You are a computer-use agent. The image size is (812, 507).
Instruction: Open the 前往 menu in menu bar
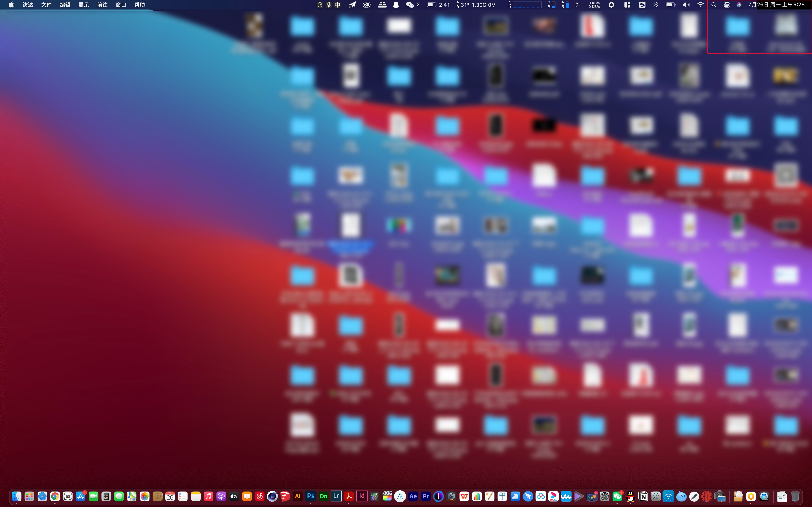tap(102, 5)
